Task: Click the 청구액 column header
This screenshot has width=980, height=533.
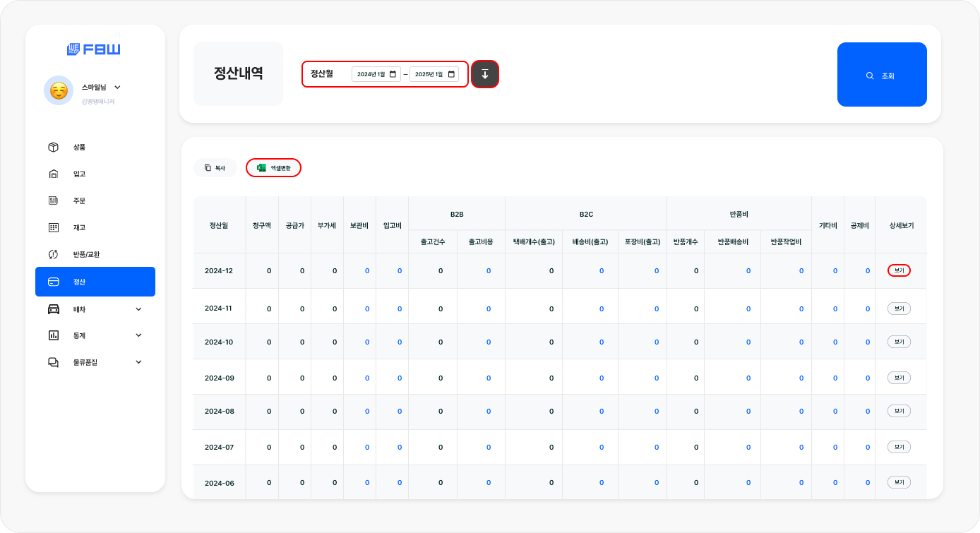Action: pos(262,225)
